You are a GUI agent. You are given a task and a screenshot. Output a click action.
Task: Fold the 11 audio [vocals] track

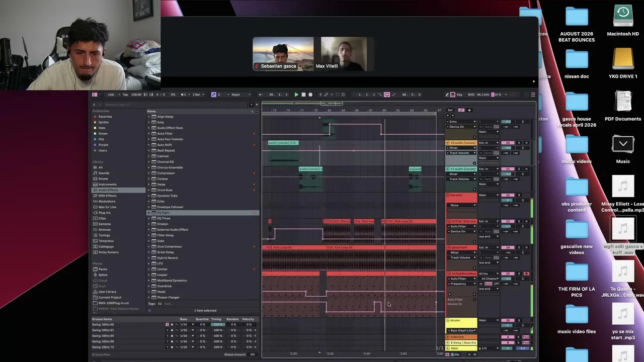pyautogui.click(x=448, y=169)
